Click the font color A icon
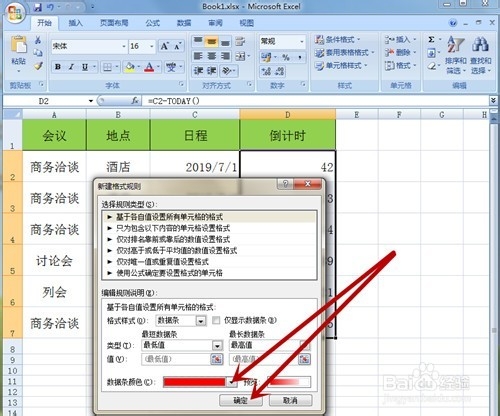Screen dimensions: 500x416 coord(149,67)
